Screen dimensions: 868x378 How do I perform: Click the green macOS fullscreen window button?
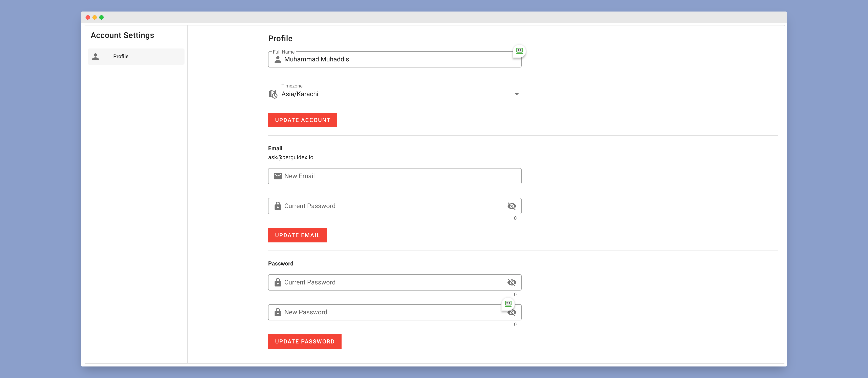point(101,17)
